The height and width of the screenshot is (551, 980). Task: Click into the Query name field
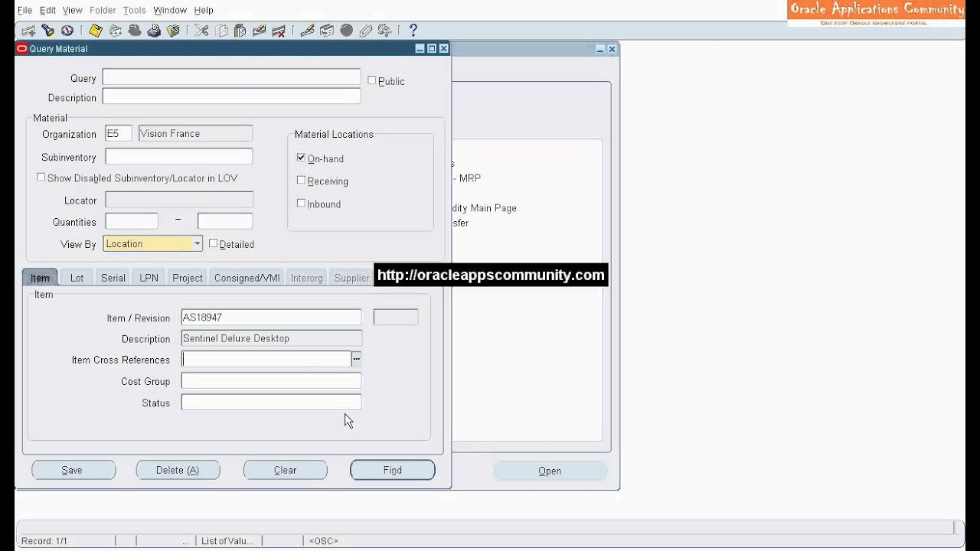231,77
